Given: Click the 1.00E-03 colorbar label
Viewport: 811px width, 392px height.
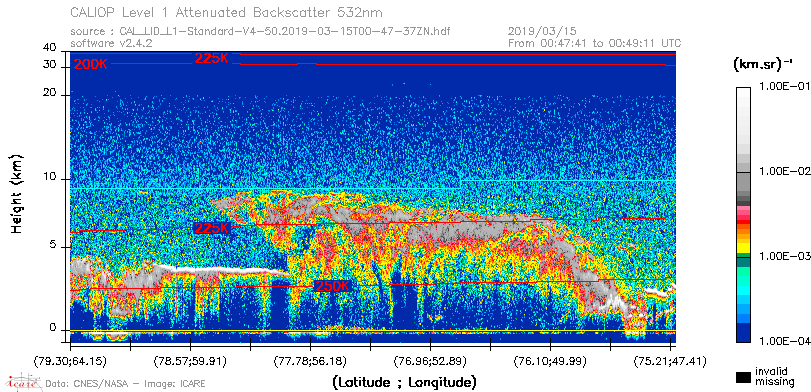Looking at the screenshot, I should pyautogui.click(x=783, y=257).
